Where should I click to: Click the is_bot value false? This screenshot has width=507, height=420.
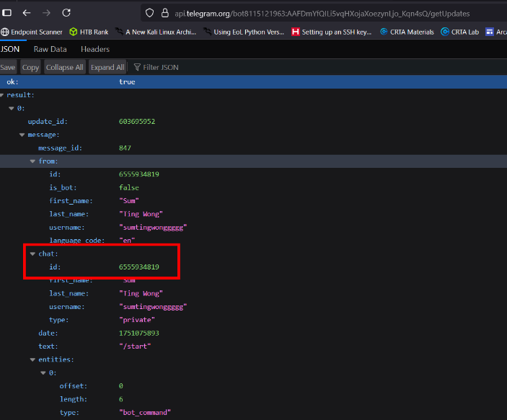coord(129,188)
